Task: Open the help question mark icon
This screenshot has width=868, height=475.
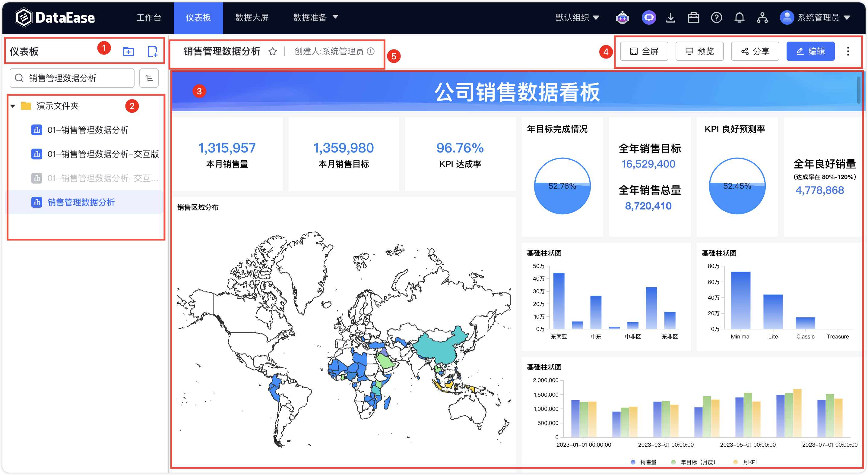Action: click(716, 17)
